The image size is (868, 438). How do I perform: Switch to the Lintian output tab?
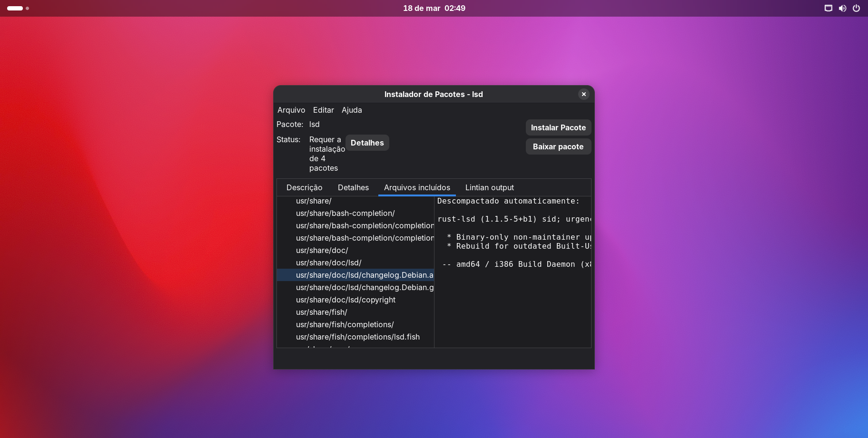[x=489, y=187]
